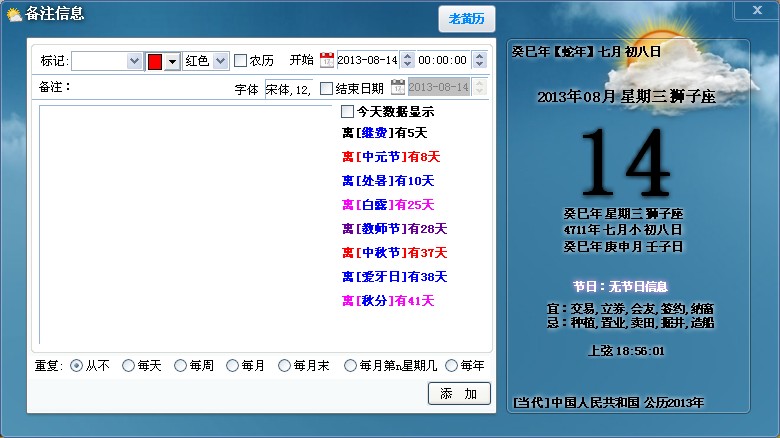Click the start time spinner arrows

point(479,61)
